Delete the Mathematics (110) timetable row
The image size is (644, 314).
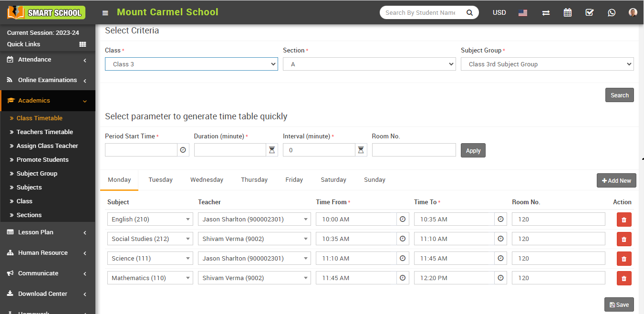[x=623, y=278]
